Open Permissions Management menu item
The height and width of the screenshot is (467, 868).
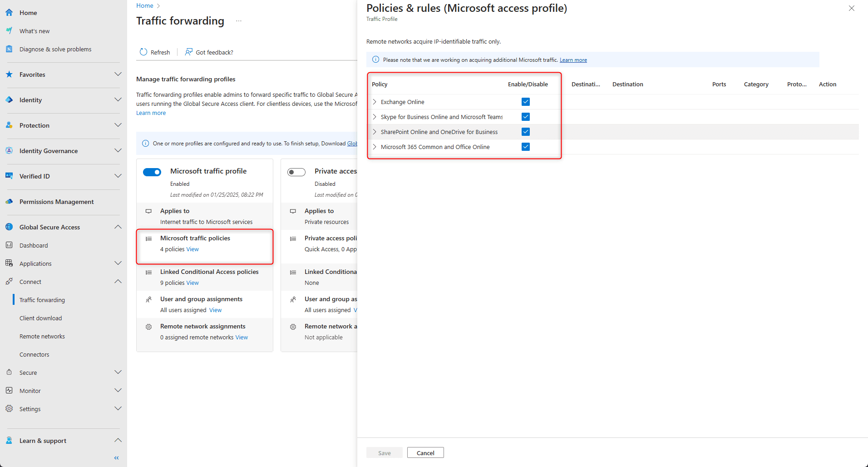pyautogui.click(x=57, y=202)
